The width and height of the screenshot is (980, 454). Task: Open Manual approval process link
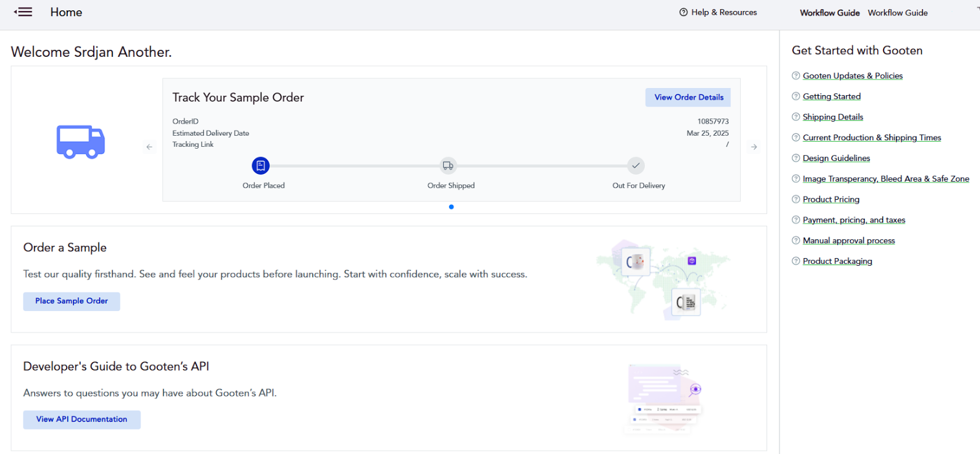[x=849, y=241]
